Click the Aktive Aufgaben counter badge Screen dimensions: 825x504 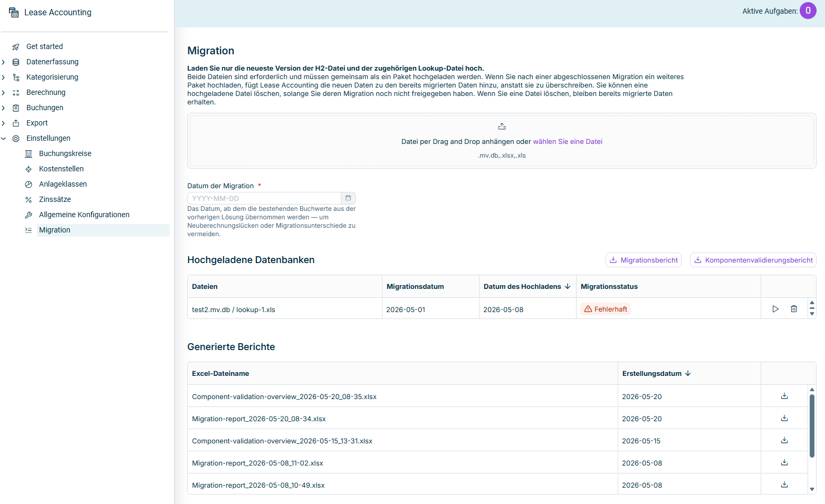pos(808,11)
